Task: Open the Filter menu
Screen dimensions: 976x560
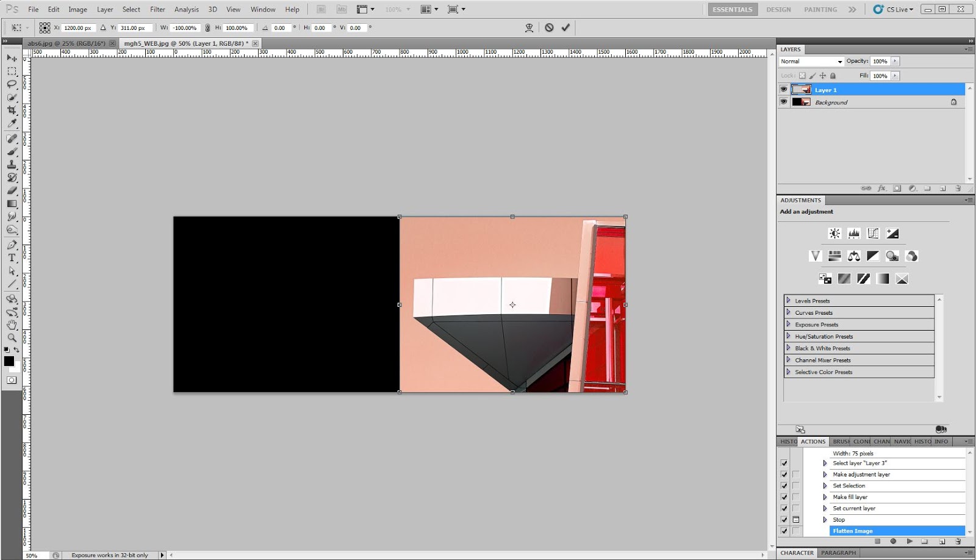Action: (x=157, y=9)
